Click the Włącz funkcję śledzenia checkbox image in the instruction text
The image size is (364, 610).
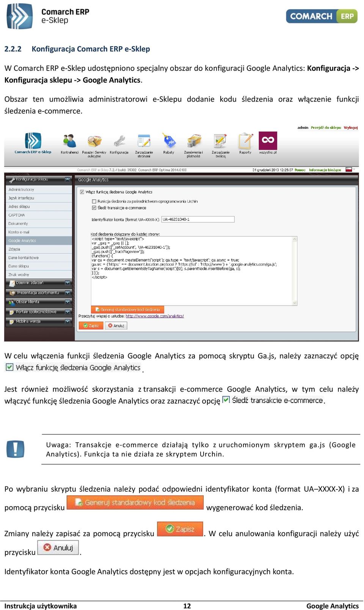point(9,367)
